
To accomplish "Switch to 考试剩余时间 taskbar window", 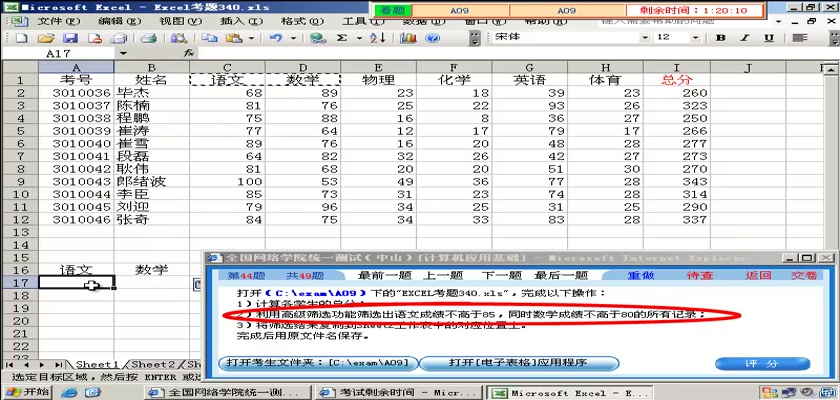I will coord(399,393).
